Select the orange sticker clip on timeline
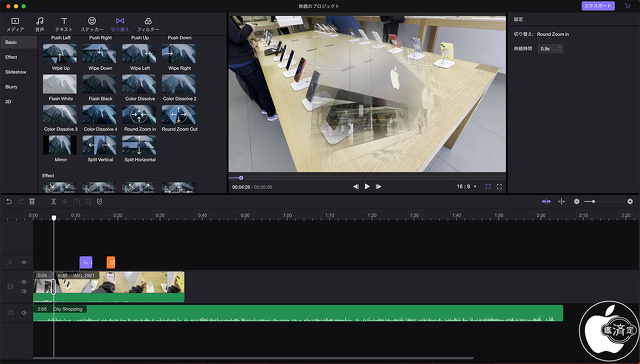Image resolution: width=640 pixels, height=364 pixels. (111, 262)
